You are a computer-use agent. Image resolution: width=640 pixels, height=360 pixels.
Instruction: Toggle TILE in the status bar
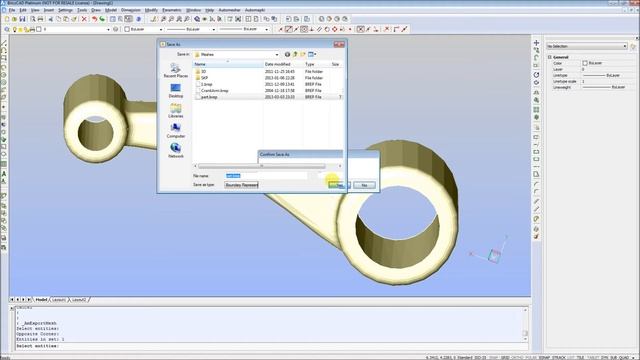[x=580, y=358]
